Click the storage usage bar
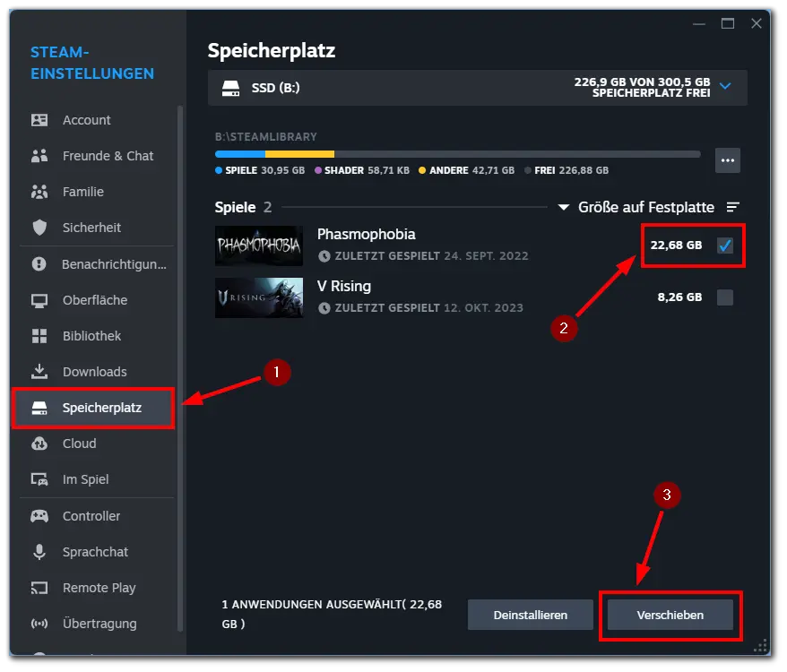This screenshot has width=787, height=672. pos(457,155)
